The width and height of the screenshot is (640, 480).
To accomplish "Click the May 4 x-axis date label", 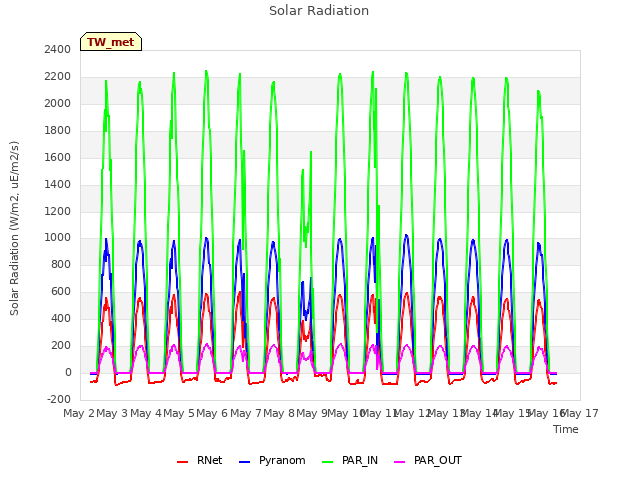I will coord(146,413).
